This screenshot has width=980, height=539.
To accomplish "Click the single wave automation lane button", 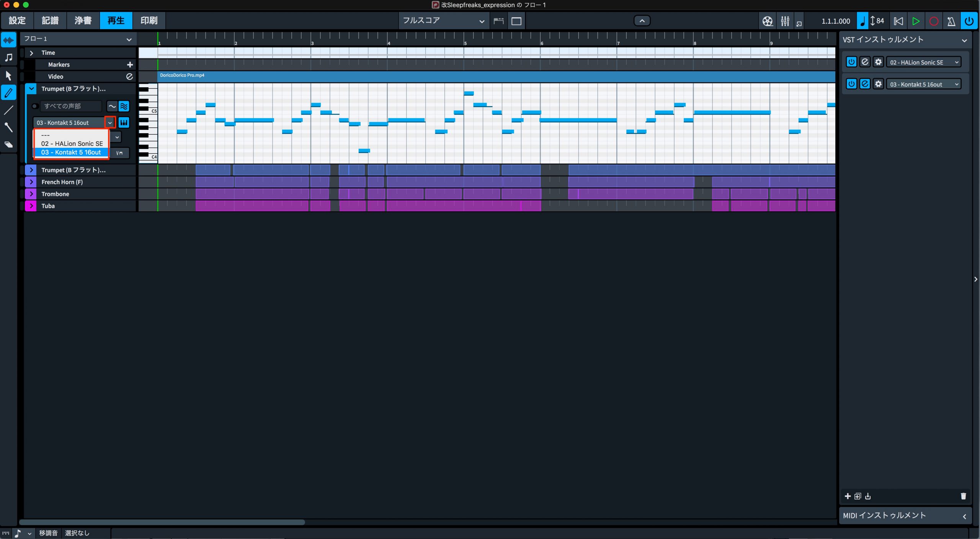I will [x=112, y=106].
